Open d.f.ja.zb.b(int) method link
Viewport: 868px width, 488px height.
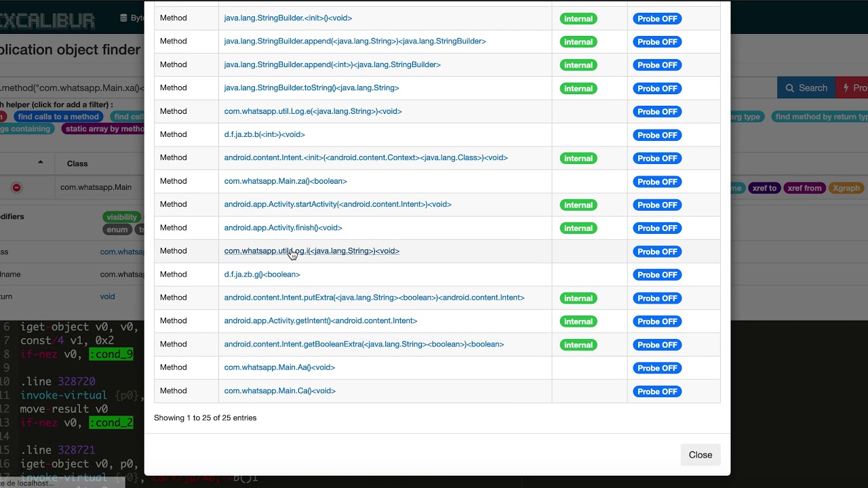coord(264,134)
